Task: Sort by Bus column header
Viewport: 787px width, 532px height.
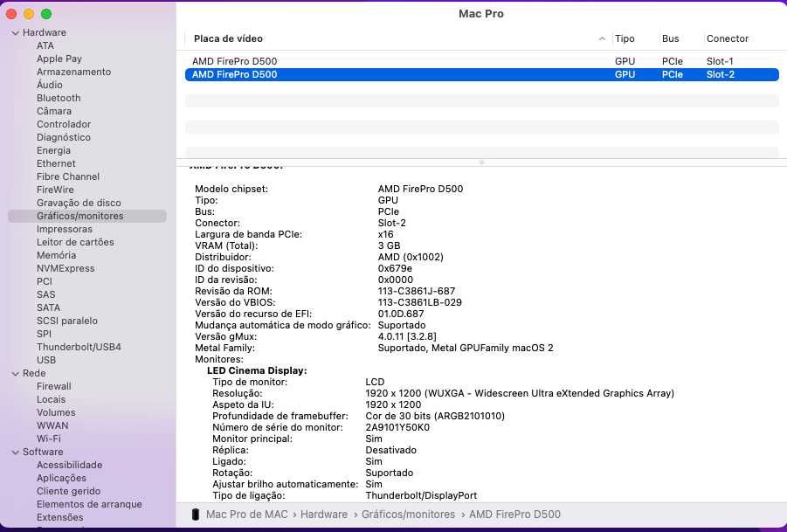Action: pyautogui.click(x=671, y=38)
